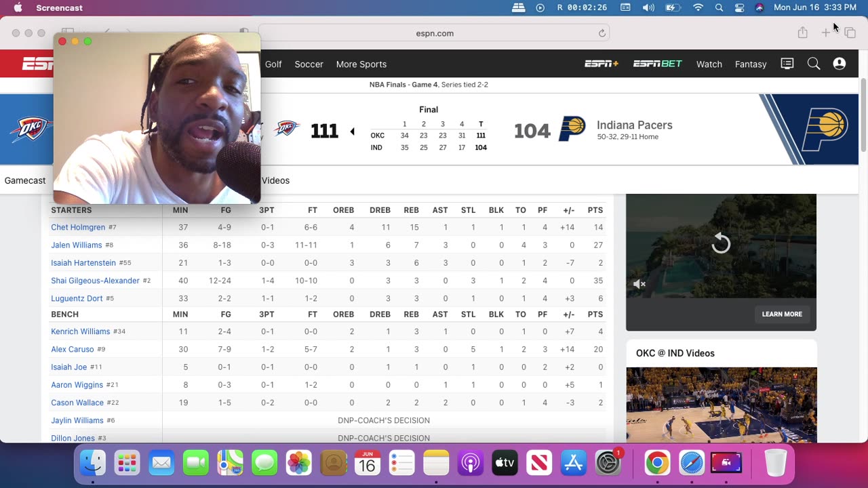Viewport: 868px width, 488px height.
Task: Open the ESPN user profile icon
Action: (840, 64)
